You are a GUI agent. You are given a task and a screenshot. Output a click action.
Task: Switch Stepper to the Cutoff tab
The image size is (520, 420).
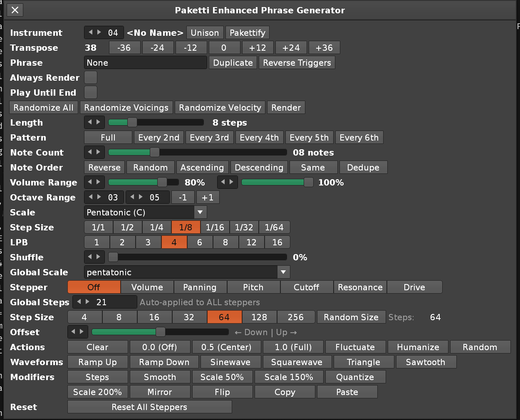(x=307, y=287)
